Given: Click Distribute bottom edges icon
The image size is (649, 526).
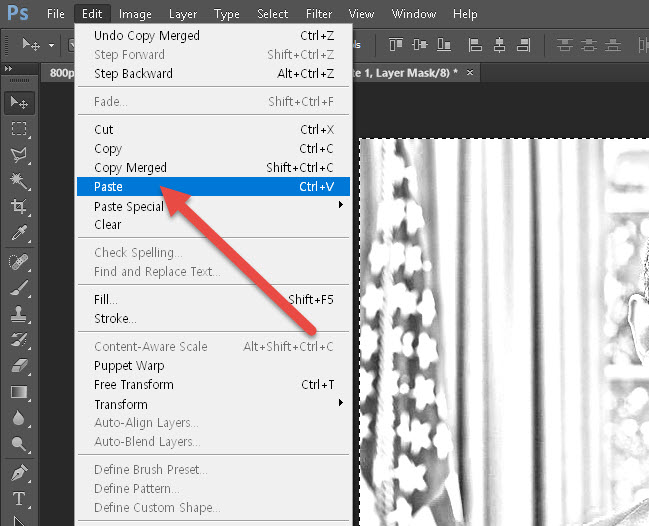Looking at the screenshot, I should point(613,45).
